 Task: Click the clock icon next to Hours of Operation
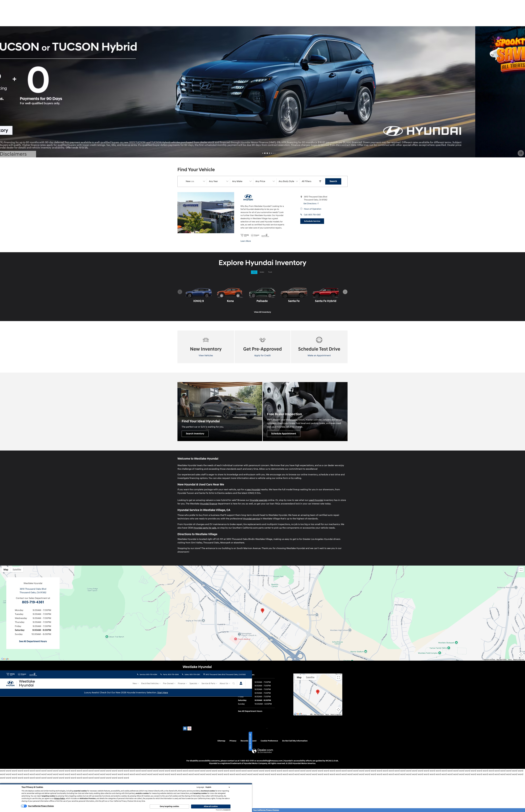tap(301, 209)
